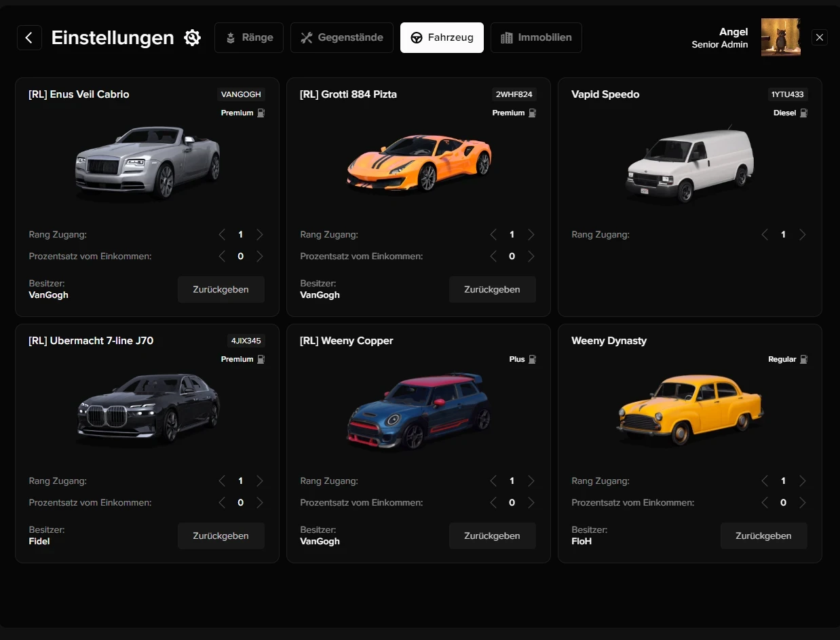Open the Immobilien tab
840x640 pixels.
point(536,38)
